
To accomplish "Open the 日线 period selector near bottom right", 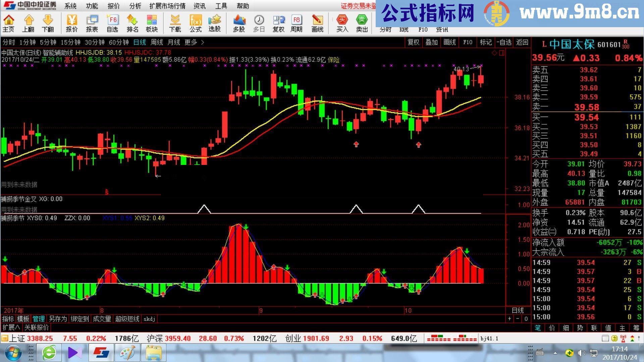I will coord(518,310).
